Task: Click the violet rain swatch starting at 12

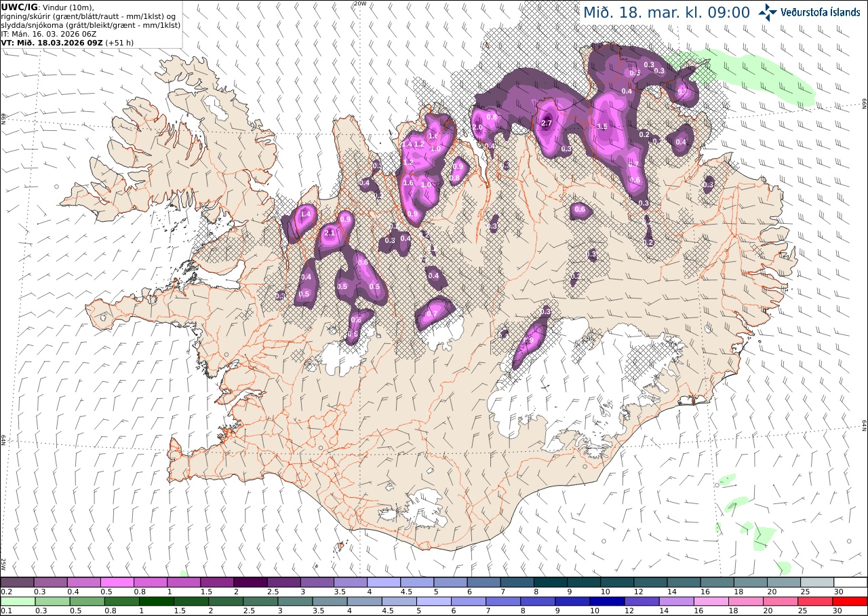Action: click(642, 601)
